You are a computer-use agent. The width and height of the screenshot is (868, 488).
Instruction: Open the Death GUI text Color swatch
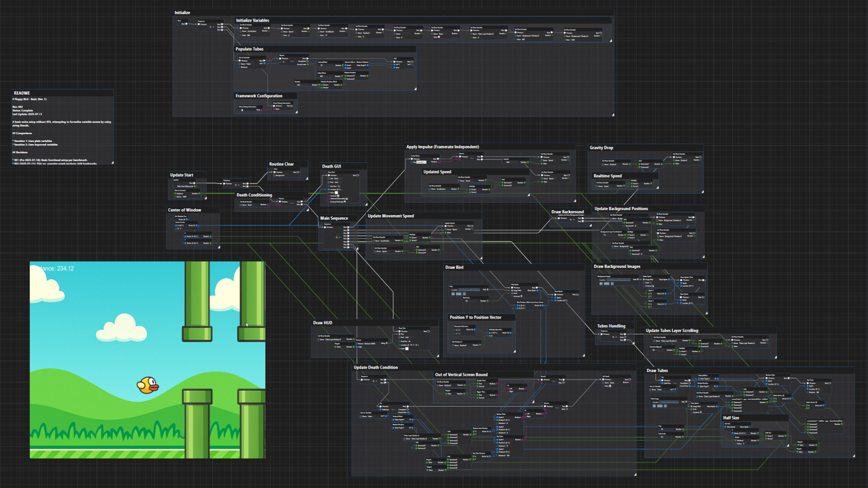(336, 192)
